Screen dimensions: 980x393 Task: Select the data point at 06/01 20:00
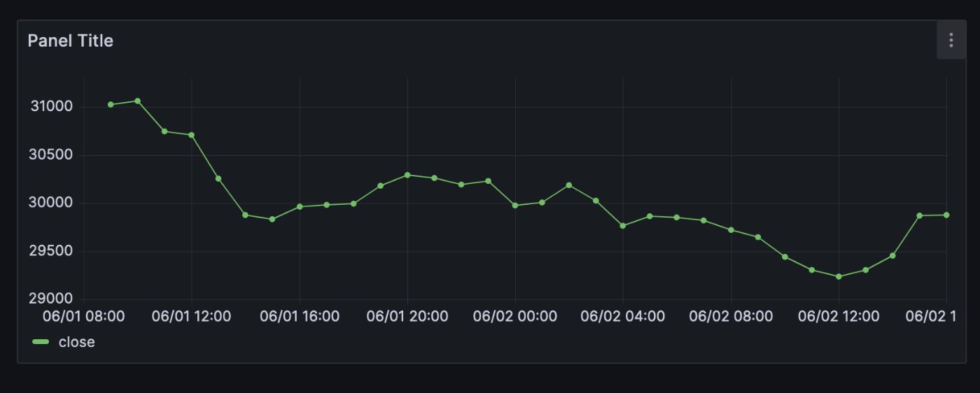click(x=407, y=175)
